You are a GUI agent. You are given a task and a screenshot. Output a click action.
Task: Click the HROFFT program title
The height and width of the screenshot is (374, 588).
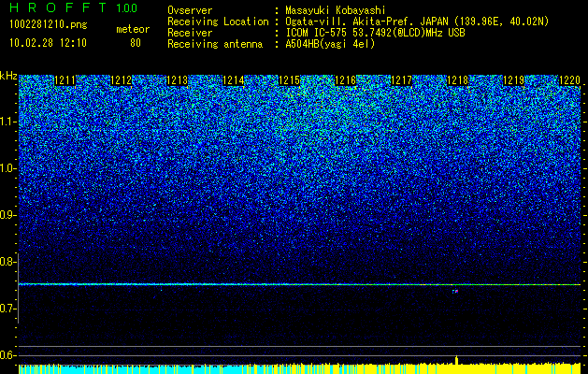click(x=58, y=7)
